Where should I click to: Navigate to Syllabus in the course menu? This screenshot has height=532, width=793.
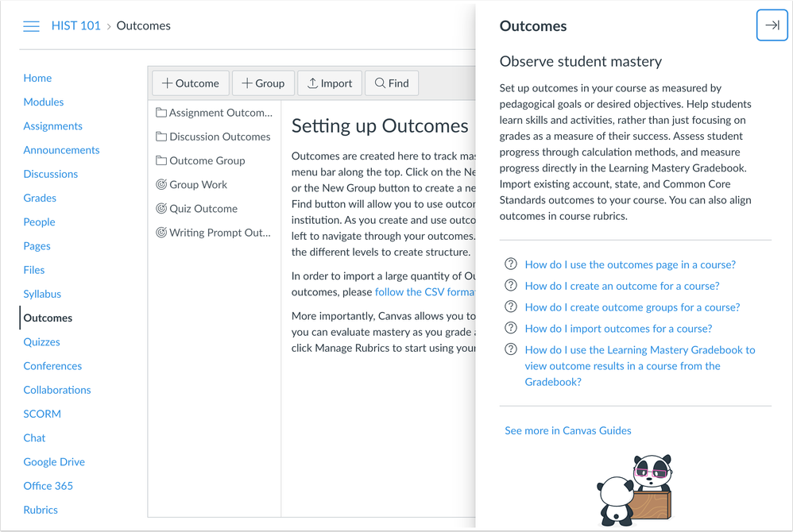tap(42, 294)
